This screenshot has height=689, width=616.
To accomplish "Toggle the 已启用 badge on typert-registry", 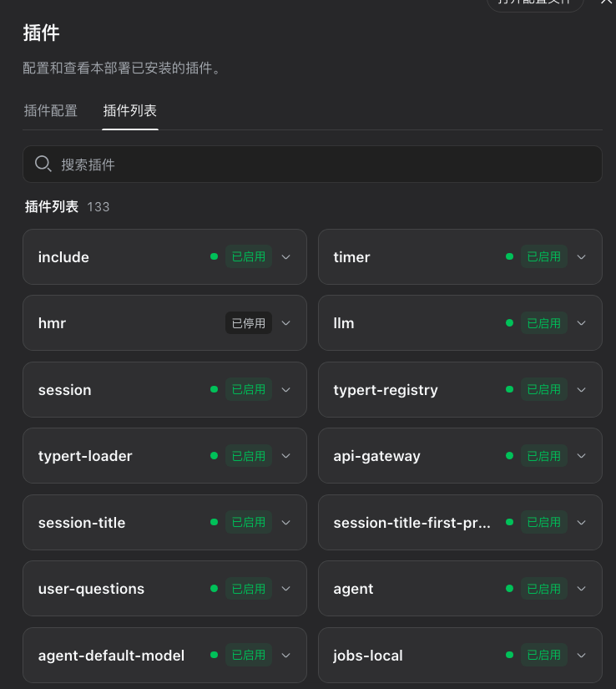I will pos(544,389).
